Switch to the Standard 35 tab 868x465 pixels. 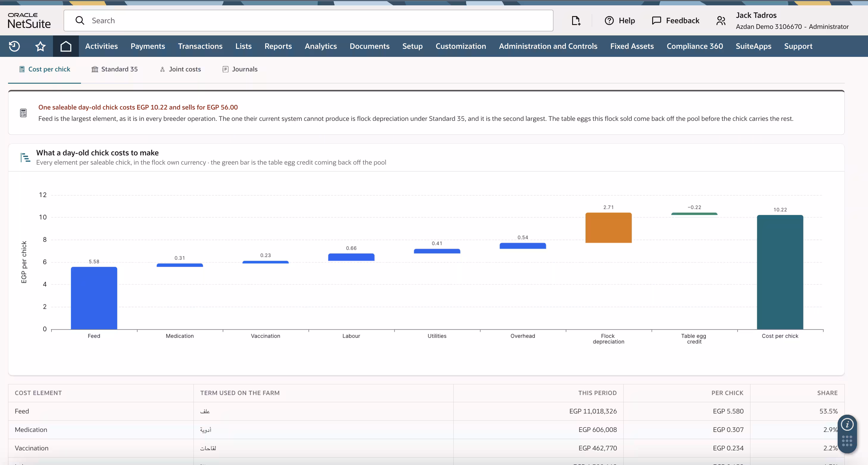115,69
